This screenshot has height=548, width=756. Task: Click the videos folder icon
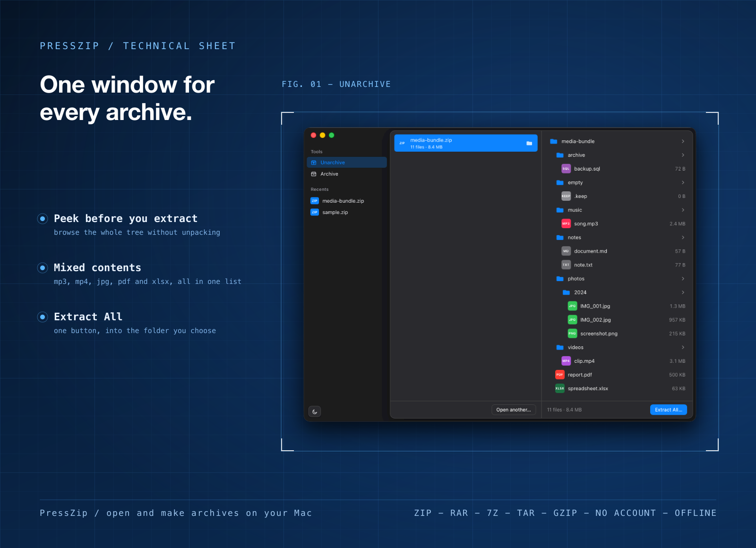(x=560, y=347)
